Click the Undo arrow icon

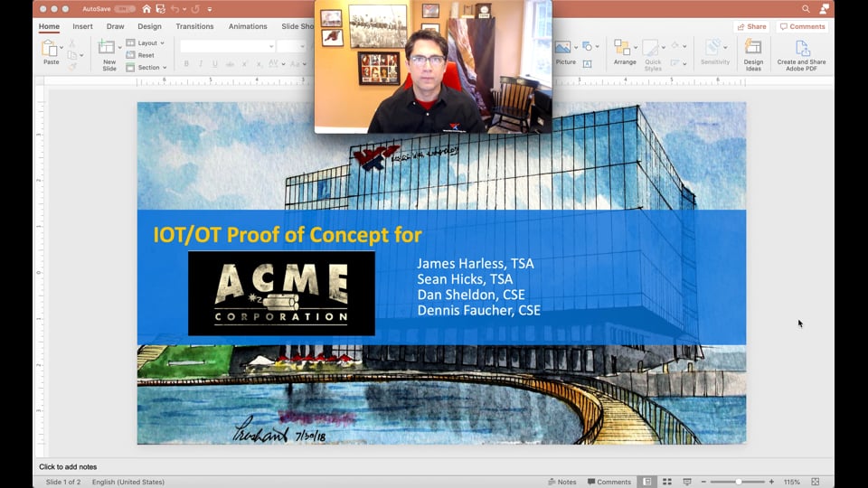[175, 9]
